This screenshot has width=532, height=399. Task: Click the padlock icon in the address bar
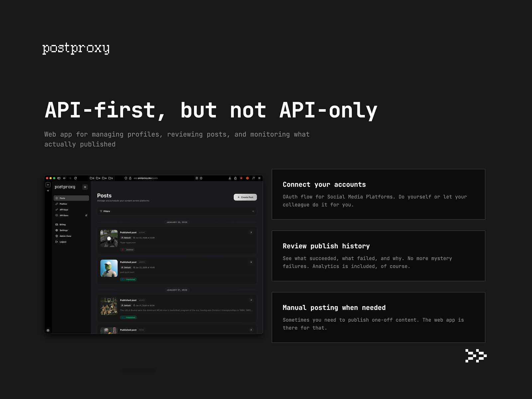[130, 178]
